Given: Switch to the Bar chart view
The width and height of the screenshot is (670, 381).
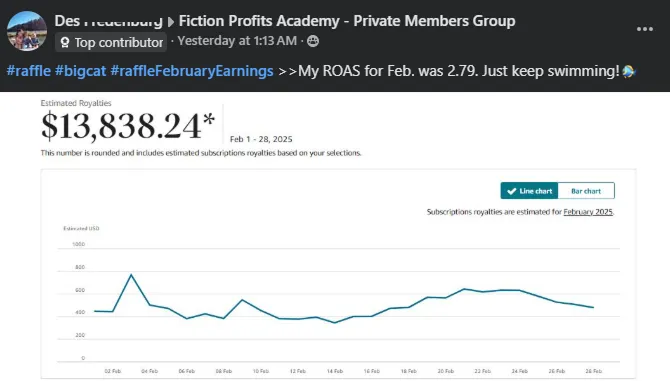Looking at the screenshot, I should coord(586,191).
